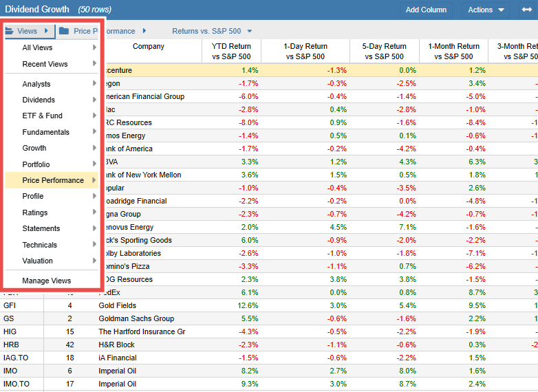Viewport: 538px width, 392px height.
Task: Click the Dolby Laboratories row name
Action: coord(133,253)
